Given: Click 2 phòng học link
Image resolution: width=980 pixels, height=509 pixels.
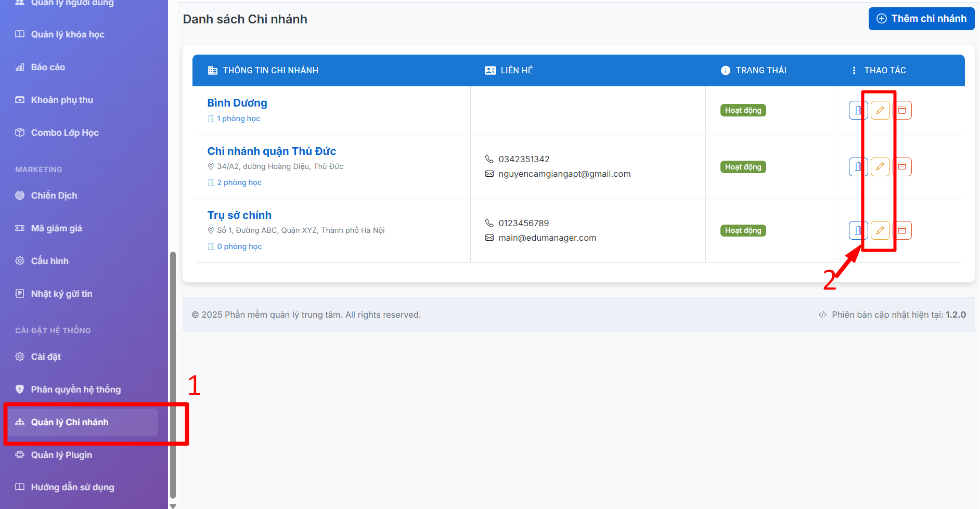Looking at the screenshot, I should click(239, 182).
